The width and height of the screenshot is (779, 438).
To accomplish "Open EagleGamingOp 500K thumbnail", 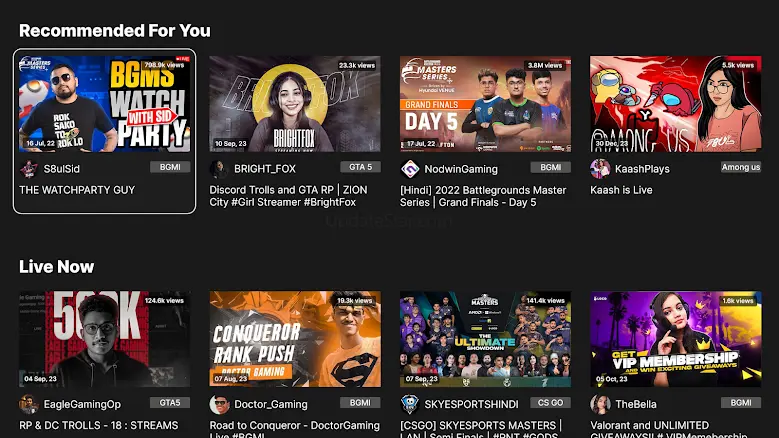I will coord(104,339).
